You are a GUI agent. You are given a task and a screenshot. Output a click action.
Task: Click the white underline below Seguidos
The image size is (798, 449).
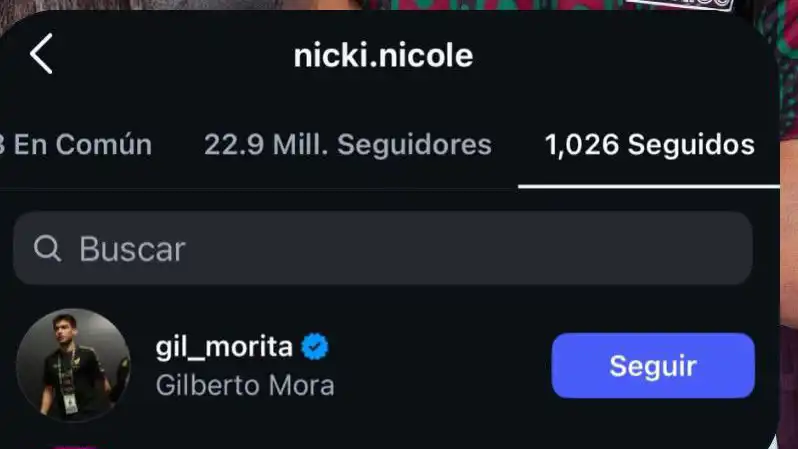648,186
